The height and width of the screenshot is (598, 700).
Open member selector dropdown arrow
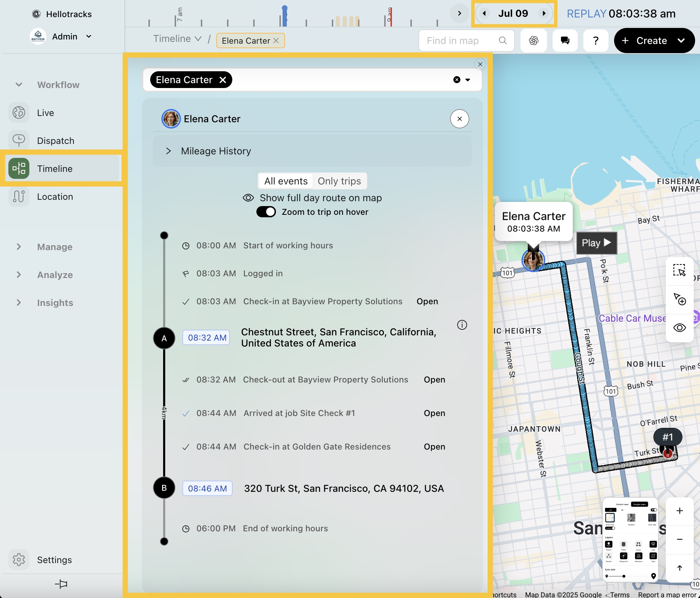468,80
